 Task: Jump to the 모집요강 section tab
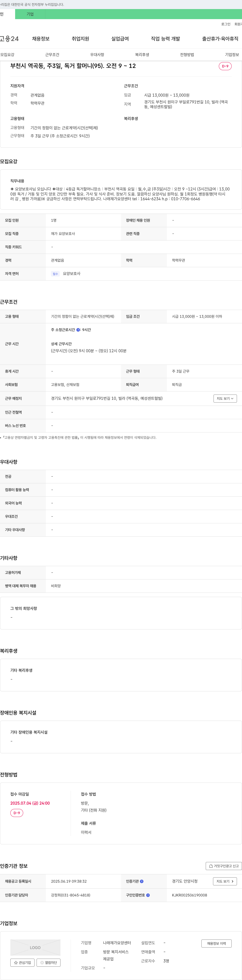click(7, 55)
